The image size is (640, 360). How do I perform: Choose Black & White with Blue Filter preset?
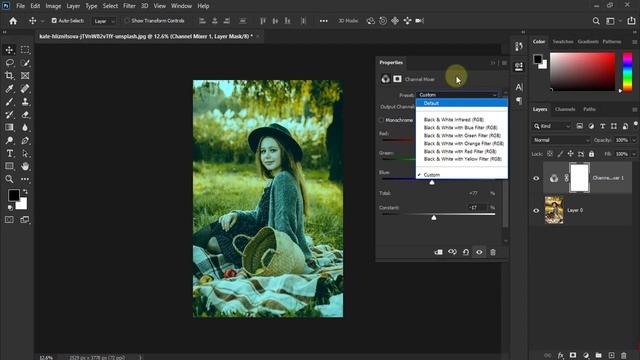pyautogui.click(x=462, y=127)
